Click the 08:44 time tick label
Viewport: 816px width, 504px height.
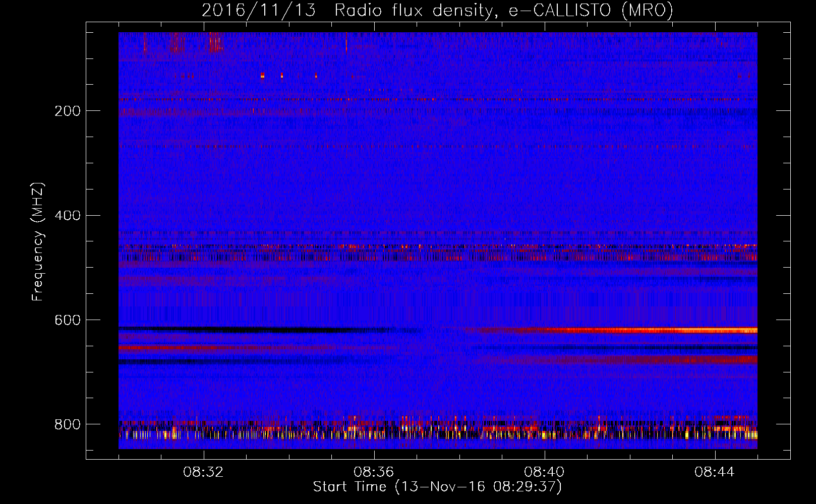(x=715, y=472)
